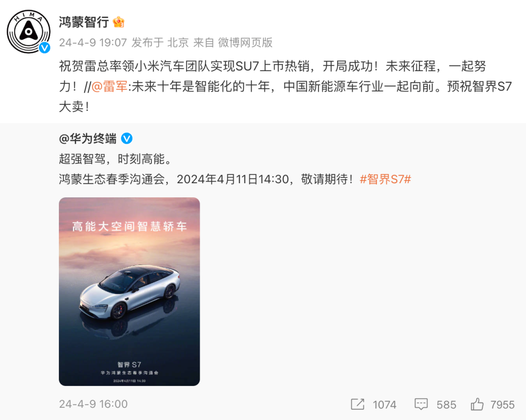The height and width of the screenshot is (420, 526).
Task: Click the blue verified badge on the avatar
Action: click(45, 48)
